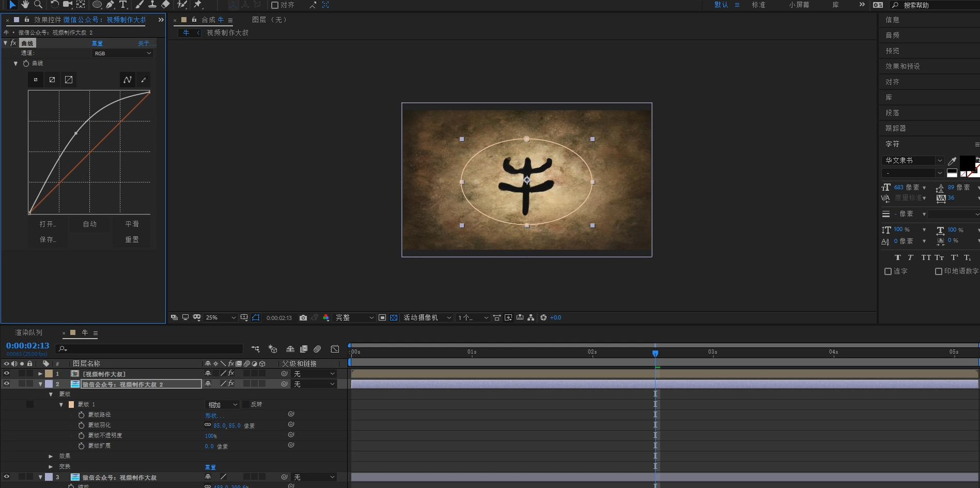Toggle transparency grid in the viewer
The width and height of the screenshot is (980, 488).
tap(394, 317)
